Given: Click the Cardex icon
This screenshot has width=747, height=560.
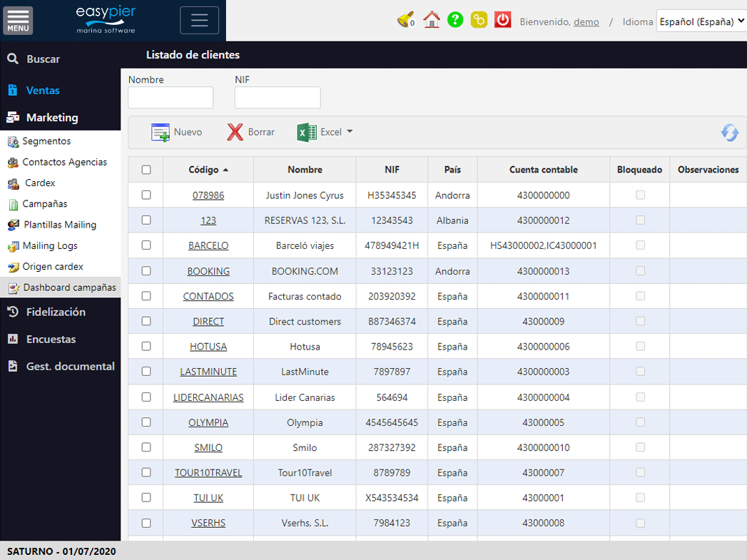Looking at the screenshot, I should coord(14,183).
